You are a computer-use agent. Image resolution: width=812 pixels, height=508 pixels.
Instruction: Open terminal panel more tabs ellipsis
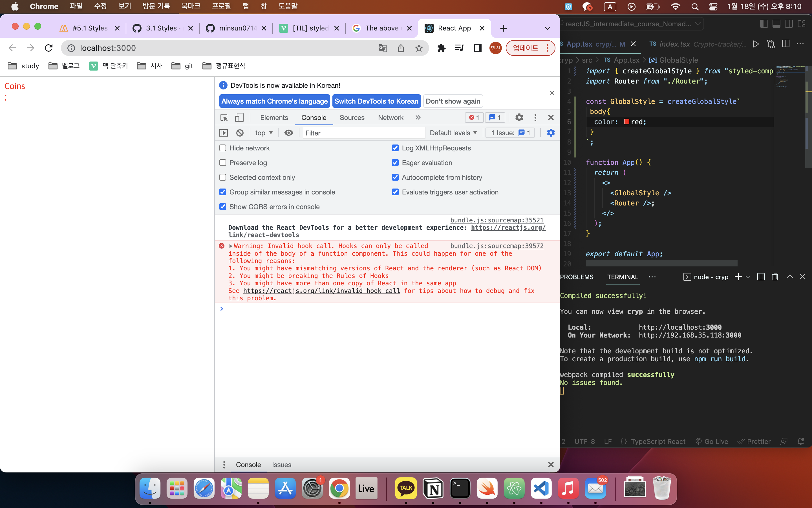click(652, 277)
